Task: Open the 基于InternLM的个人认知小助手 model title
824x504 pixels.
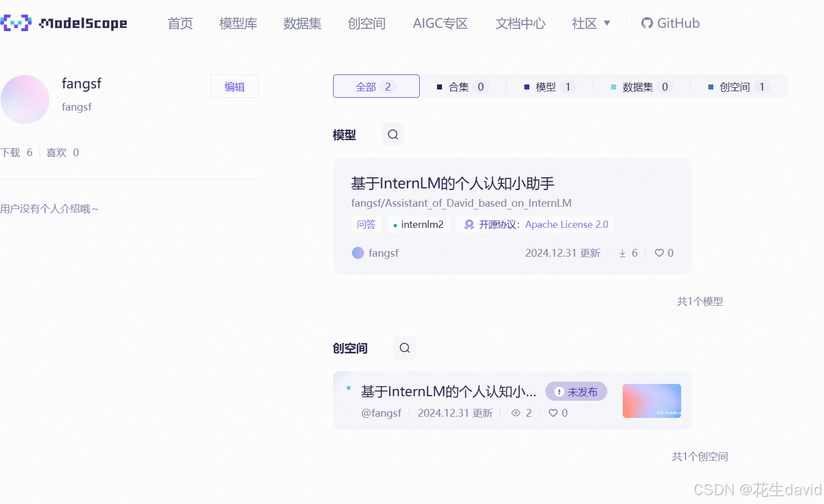Action: click(453, 183)
